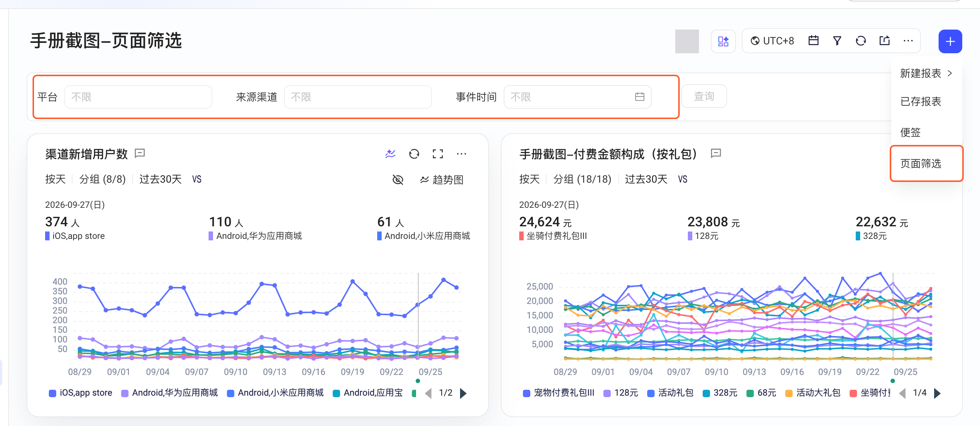Refresh the 渠道新增用户数 chart
980x426 pixels.
coord(414,154)
